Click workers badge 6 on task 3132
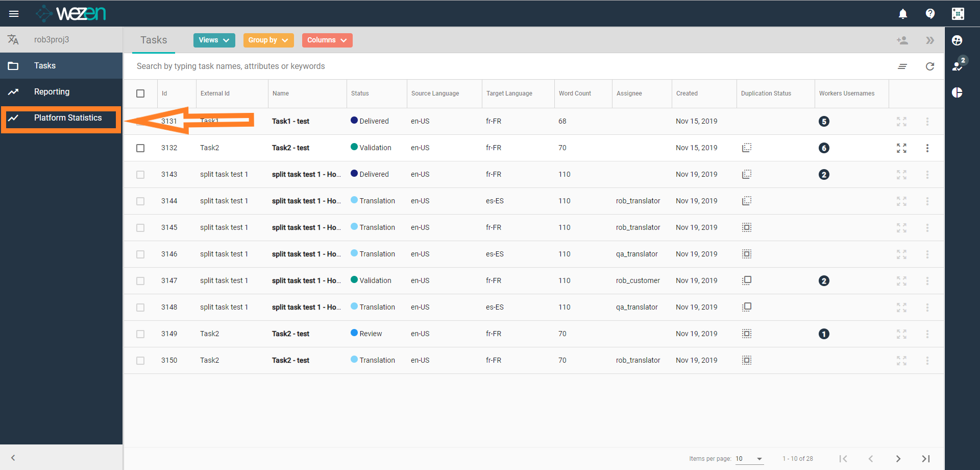 (x=824, y=148)
